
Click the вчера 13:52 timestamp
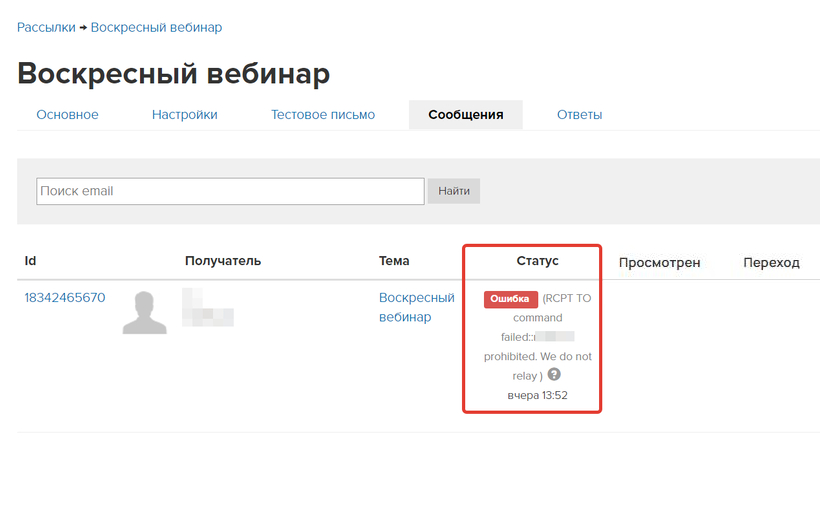point(537,395)
